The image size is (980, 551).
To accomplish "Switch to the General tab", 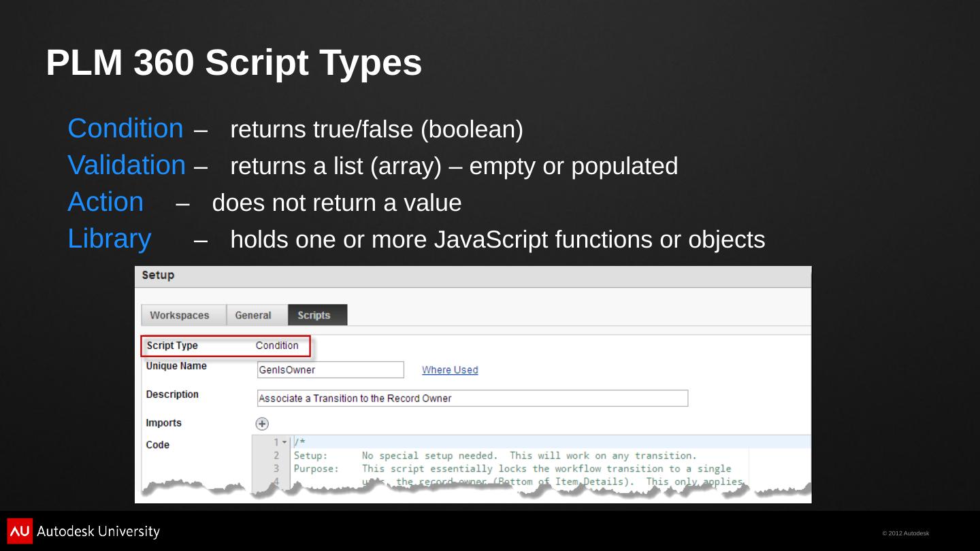I will pos(257,315).
